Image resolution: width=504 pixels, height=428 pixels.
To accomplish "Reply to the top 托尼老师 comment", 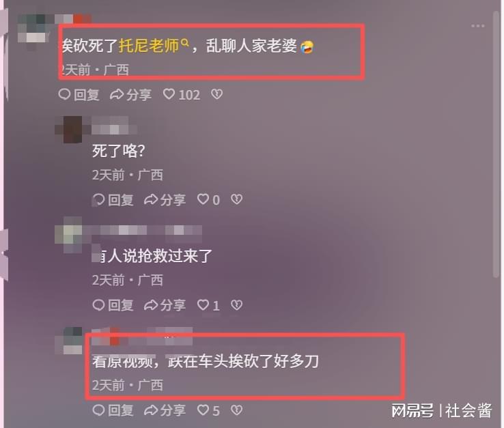I will pyautogui.click(x=79, y=94).
